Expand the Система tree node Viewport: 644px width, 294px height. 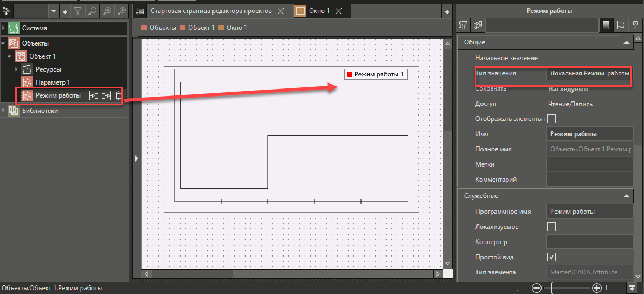point(4,28)
